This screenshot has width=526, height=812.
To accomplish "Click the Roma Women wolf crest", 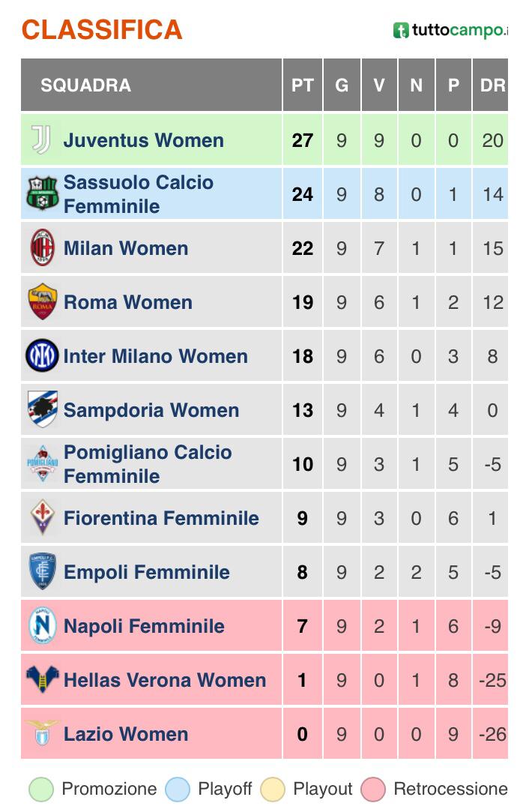I will (x=42, y=301).
